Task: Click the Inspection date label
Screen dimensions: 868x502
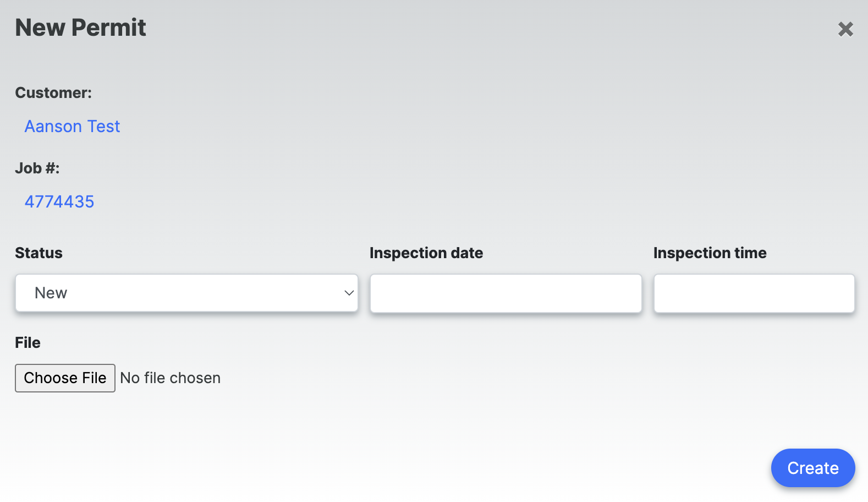Action: tap(426, 253)
